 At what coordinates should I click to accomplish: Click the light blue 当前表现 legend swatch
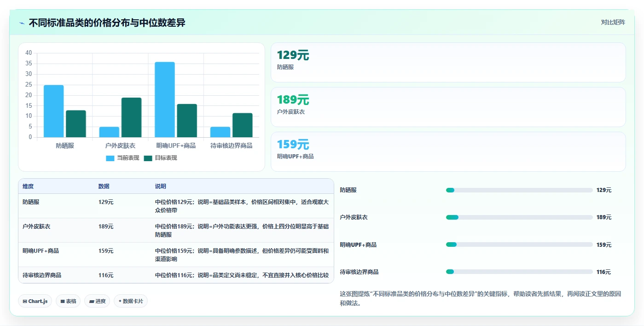110,158
